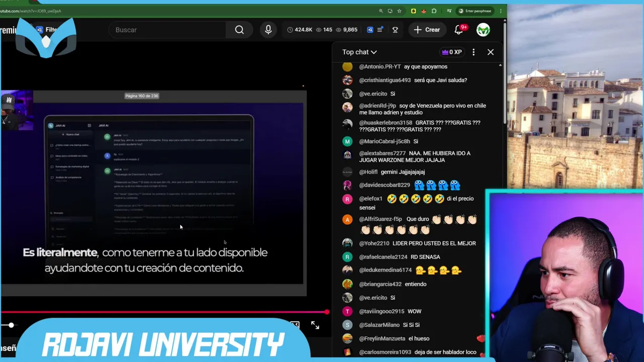644x362 pixels.
Task: Bookmark this page with the star icon
Action: point(399,11)
